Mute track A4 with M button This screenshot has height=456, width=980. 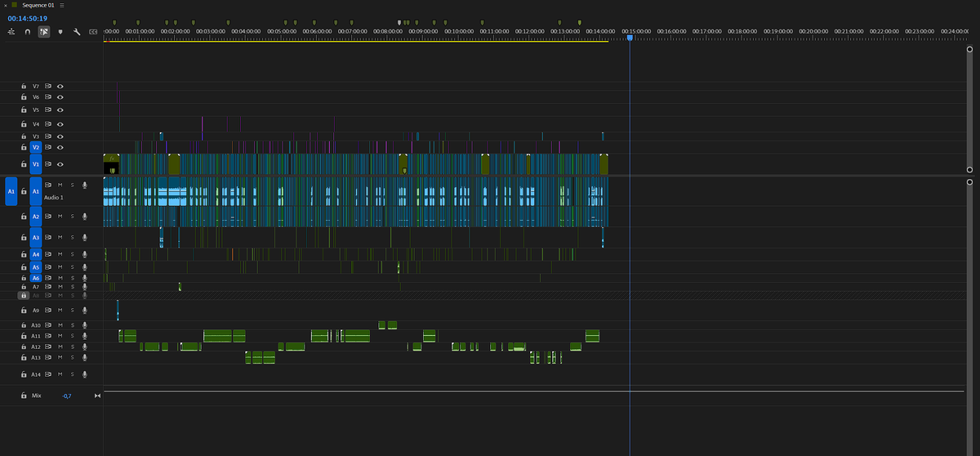(x=60, y=255)
